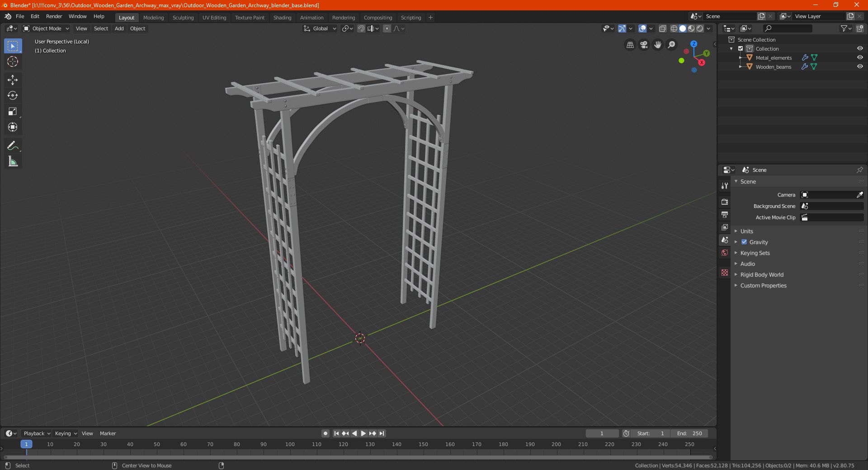The image size is (868, 470).
Task: Hide the Metal_elements object in outliner
Action: coord(860,57)
